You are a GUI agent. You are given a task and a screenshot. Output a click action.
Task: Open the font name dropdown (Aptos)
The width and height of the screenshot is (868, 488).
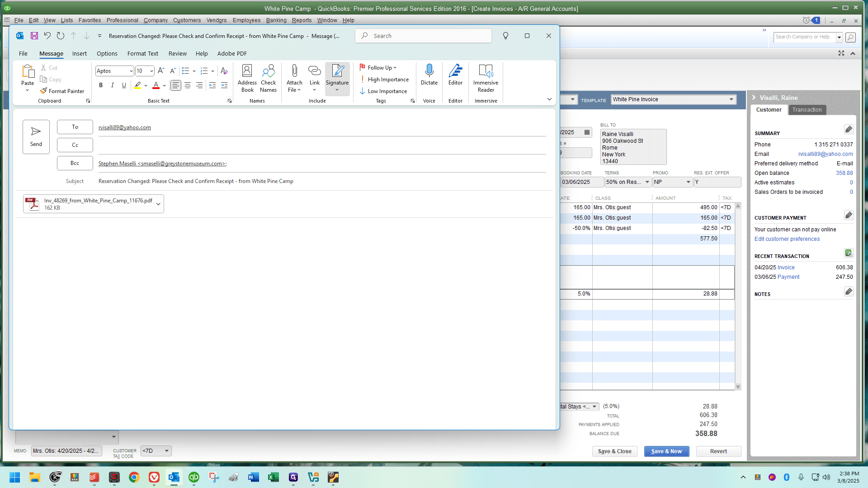(131, 71)
